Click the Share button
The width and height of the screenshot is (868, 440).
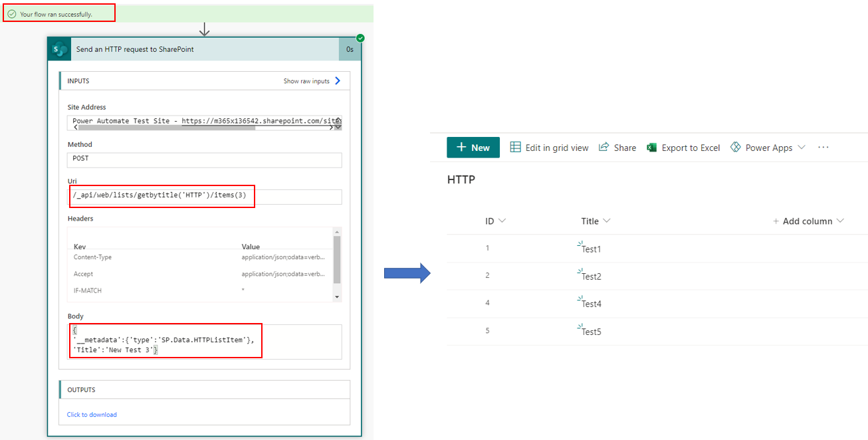(x=617, y=148)
